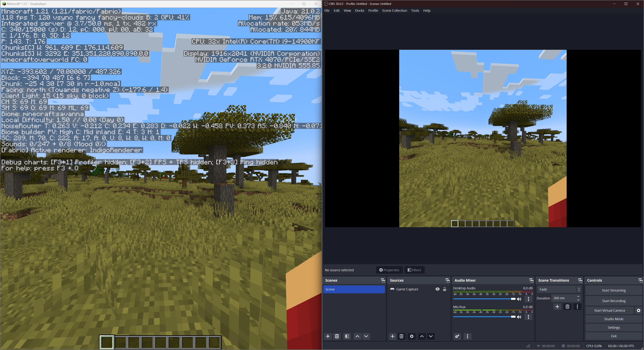This screenshot has width=644, height=350.
Task: Add a configurable transition plus icon
Action: (557, 307)
